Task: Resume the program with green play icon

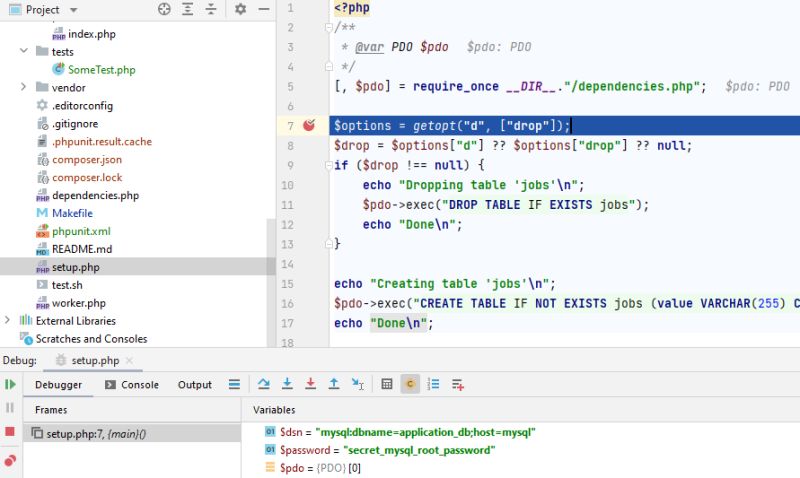Action: [10, 384]
